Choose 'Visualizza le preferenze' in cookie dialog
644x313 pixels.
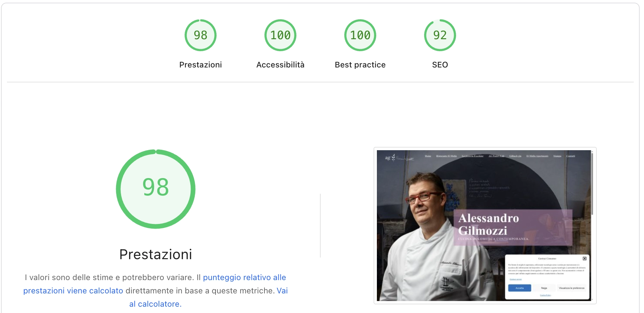[x=571, y=288]
